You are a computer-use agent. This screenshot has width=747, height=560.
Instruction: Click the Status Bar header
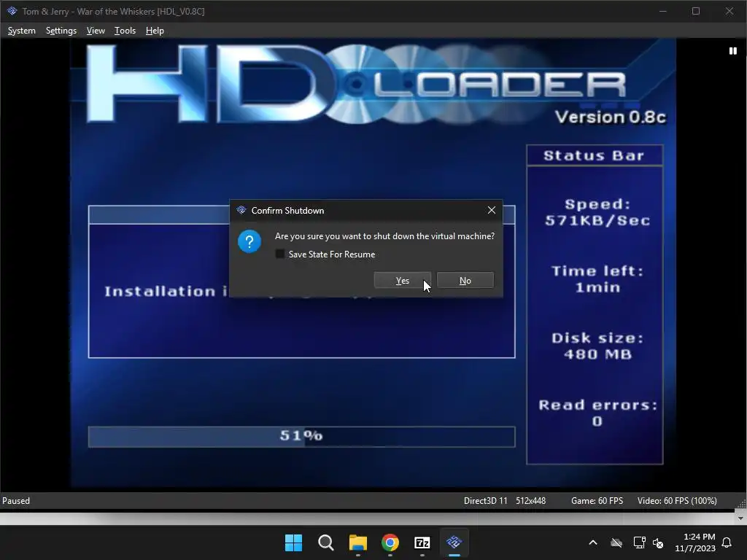coord(594,155)
